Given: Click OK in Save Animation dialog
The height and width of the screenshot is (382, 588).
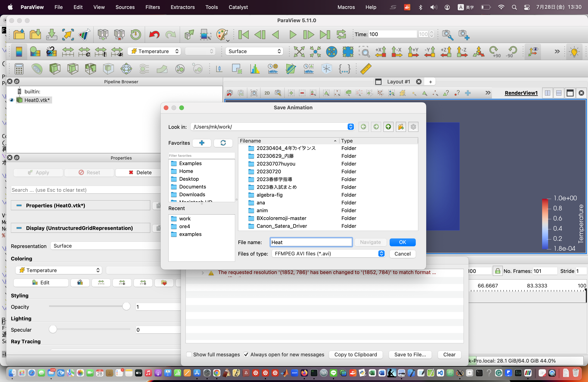Looking at the screenshot, I should click(402, 242).
